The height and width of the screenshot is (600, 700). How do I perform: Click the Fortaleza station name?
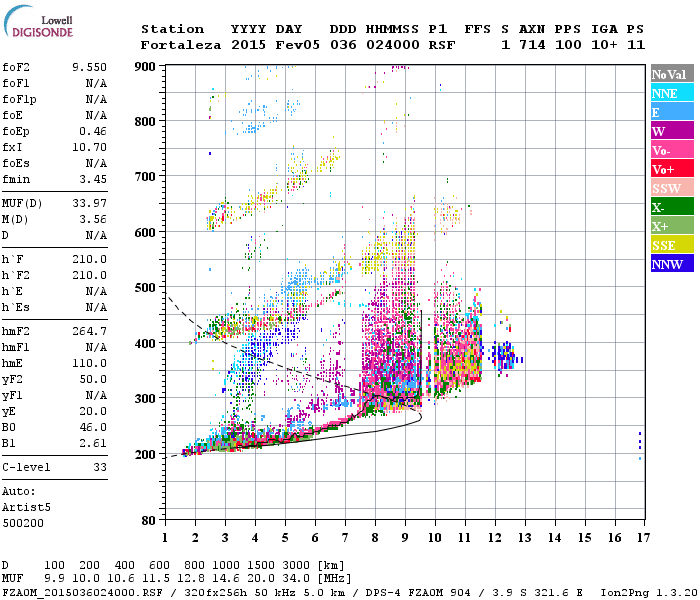click(x=180, y=45)
